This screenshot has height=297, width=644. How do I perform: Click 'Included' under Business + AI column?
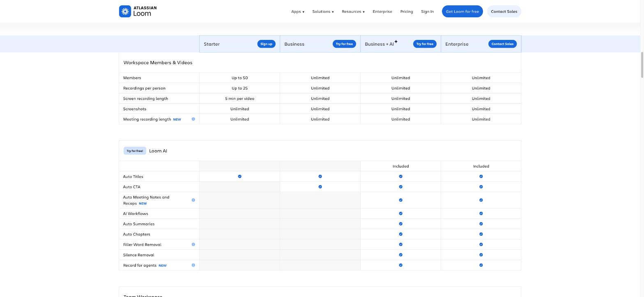click(x=401, y=166)
